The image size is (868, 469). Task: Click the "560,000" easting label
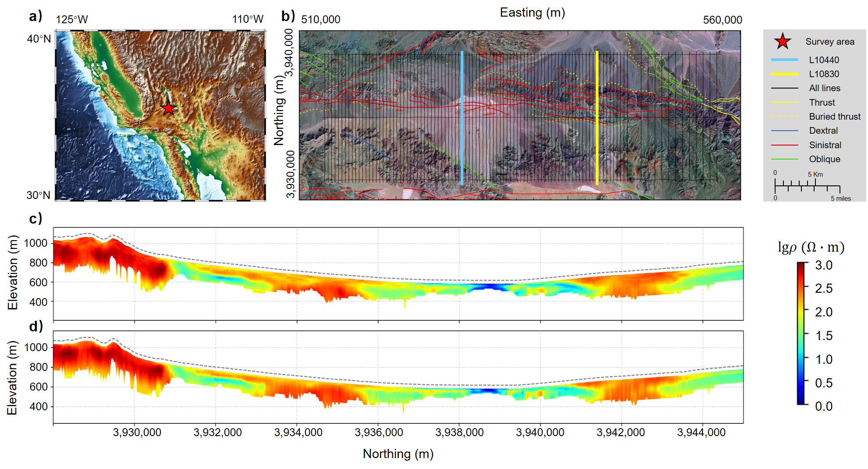point(723,20)
